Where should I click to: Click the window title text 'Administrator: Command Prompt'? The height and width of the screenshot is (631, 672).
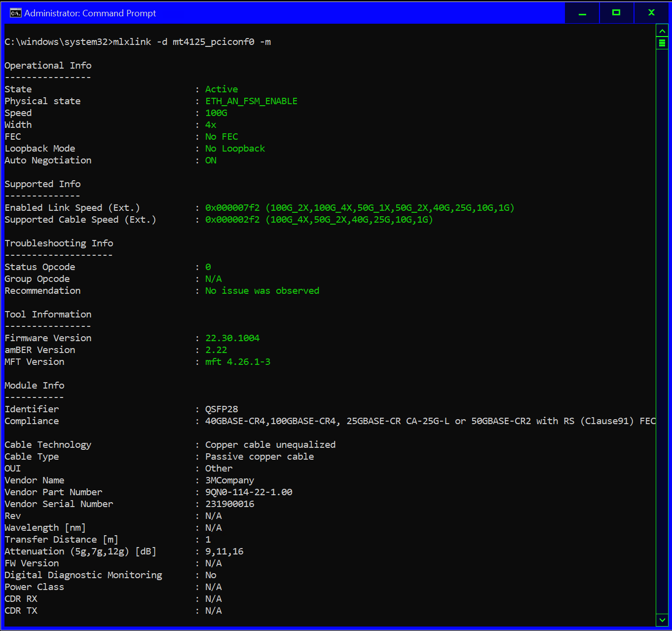point(90,13)
